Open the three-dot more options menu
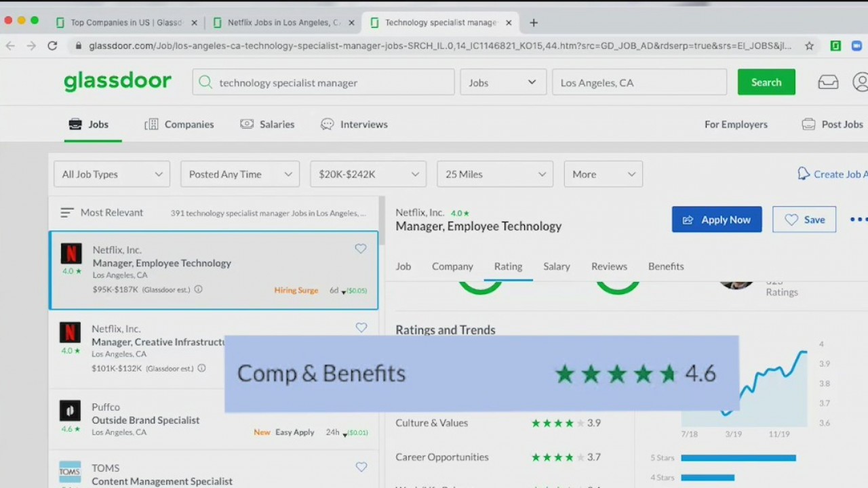The width and height of the screenshot is (868, 488). (x=858, y=219)
